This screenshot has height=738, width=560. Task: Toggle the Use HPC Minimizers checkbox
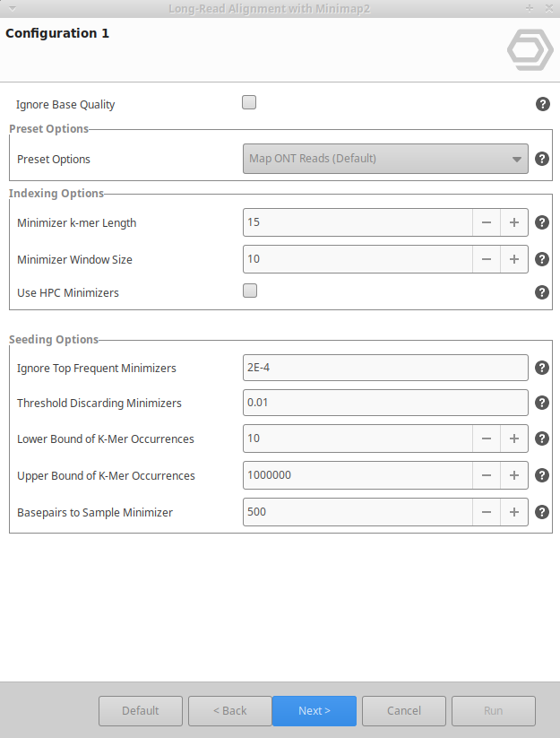(249, 291)
